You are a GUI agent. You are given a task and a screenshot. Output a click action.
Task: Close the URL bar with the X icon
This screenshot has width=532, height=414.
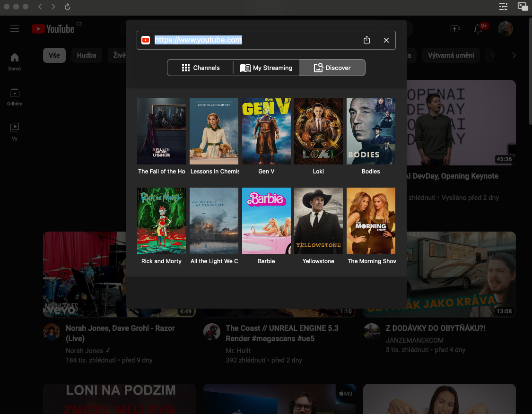click(386, 40)
